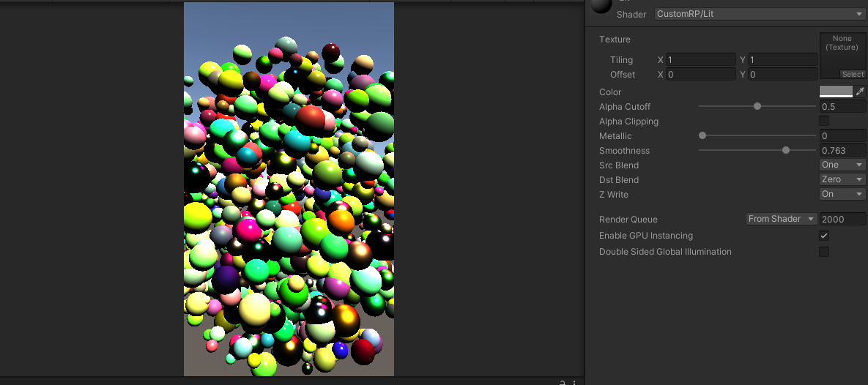Image resolution: width=868 pixels, height=385 pixels.
Task: Click the Tiling X input field
Action: [700, 60]
